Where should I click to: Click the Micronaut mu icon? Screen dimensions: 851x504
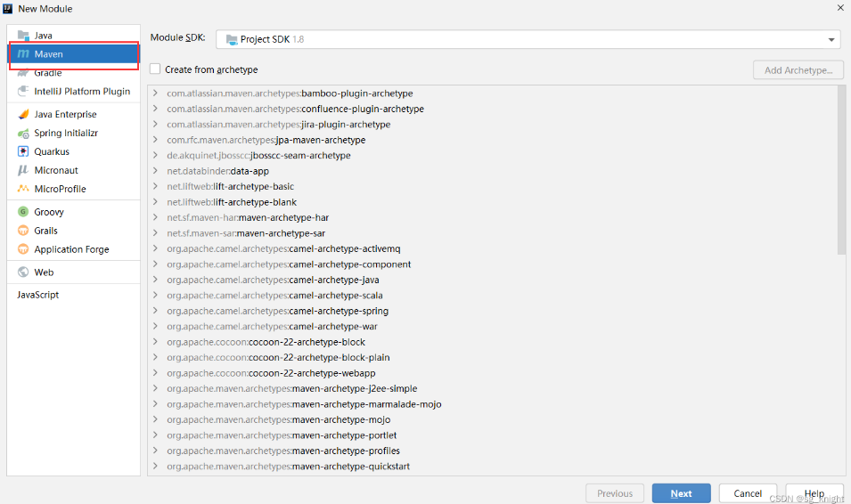coord(23,170)
